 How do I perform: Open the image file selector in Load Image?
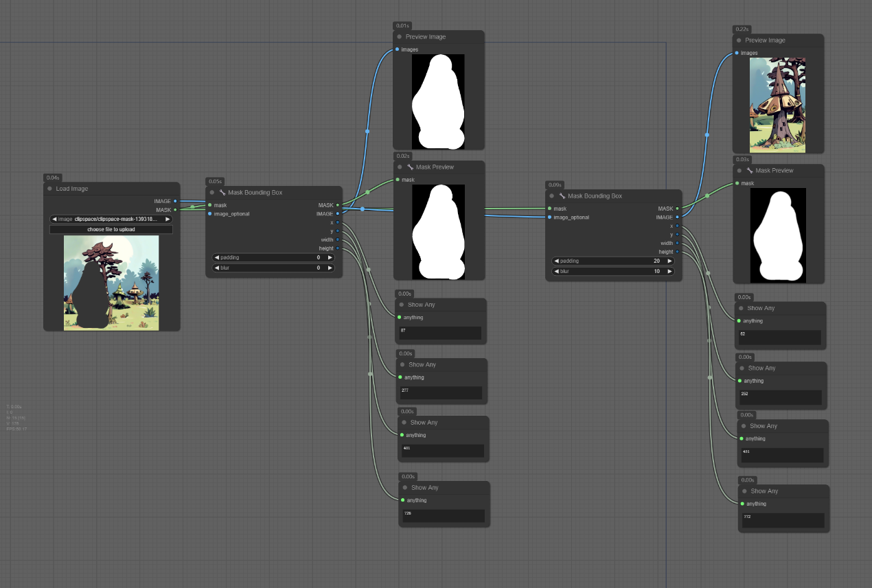111,219
